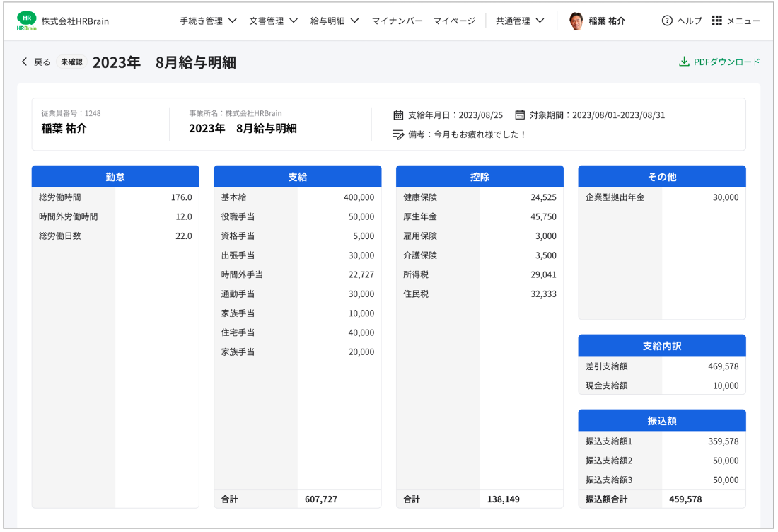Open マイページ from the navigation
The image size is (778, 532).
(x=454, y=21)
